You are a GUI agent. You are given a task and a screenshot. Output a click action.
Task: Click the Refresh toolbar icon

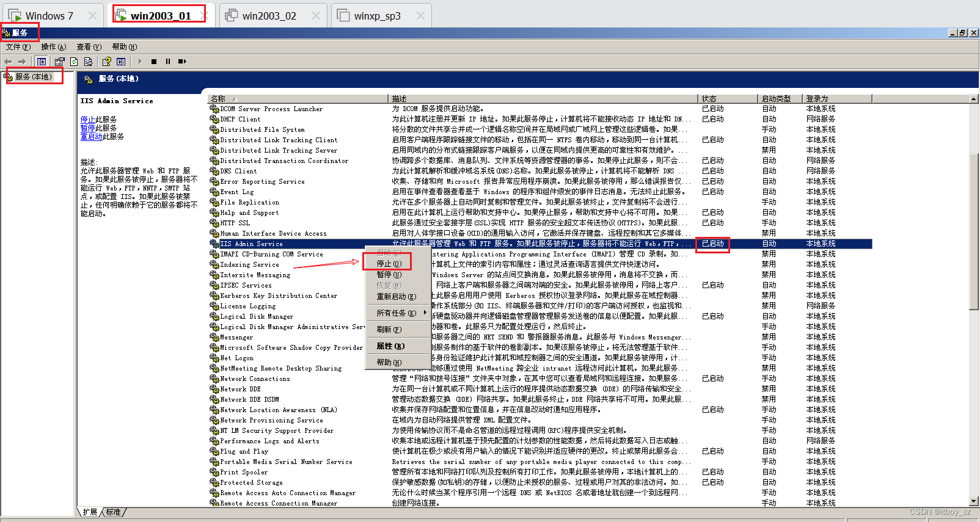coord(74,62)
